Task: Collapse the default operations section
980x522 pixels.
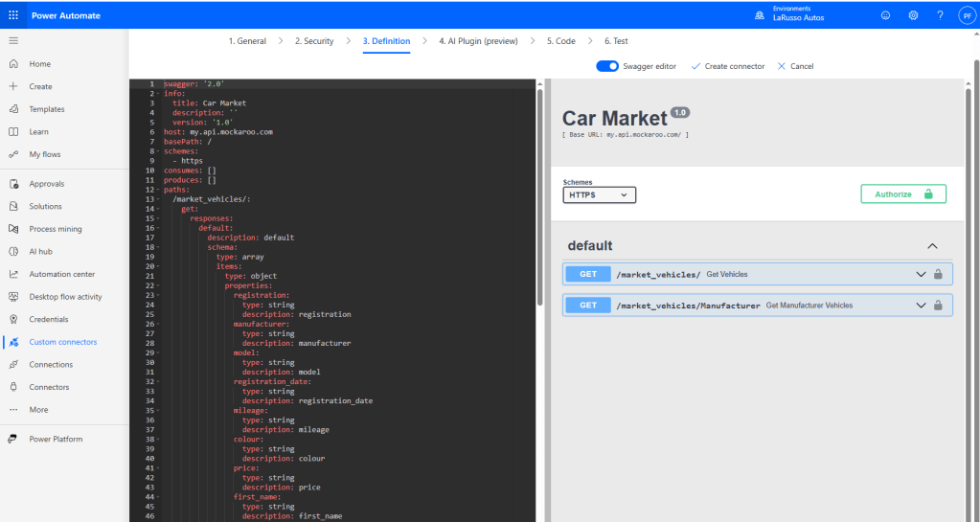Action: tap(932, 246)
